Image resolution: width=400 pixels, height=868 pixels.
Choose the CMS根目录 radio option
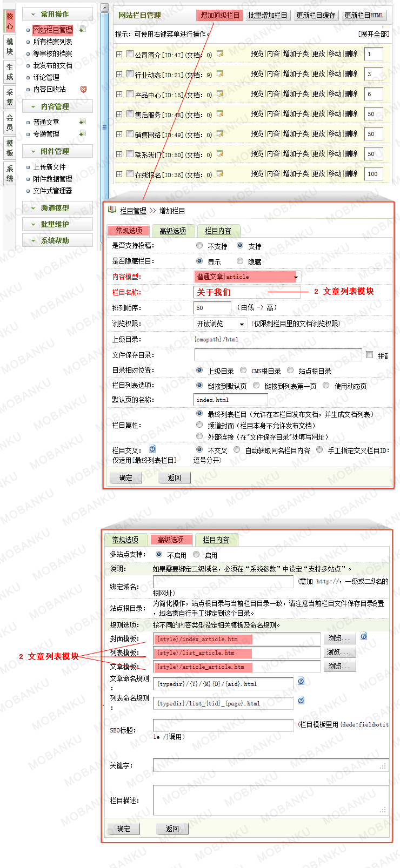point(243,370)
